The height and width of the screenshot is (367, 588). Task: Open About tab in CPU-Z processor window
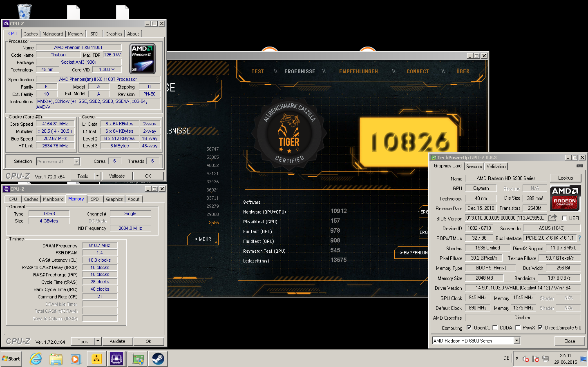[x=133, y=34]
